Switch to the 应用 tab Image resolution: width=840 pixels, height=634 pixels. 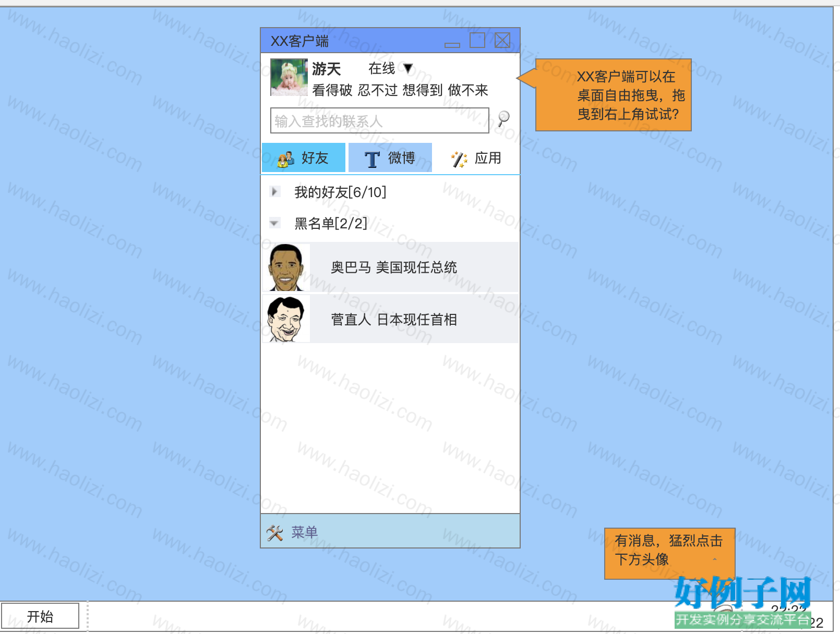click(x=477, y=157)
